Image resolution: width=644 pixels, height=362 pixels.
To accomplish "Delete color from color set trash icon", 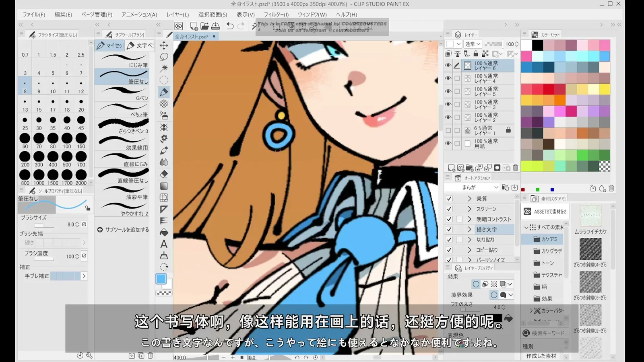I will [x=611, y=188].
